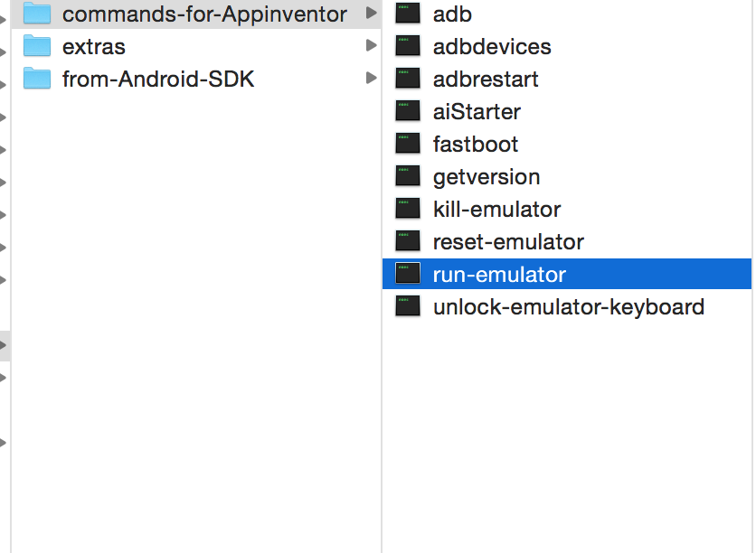Expand the commands-for-Appinventor folder arrow

pyautogui.click(x=371, y=13)
